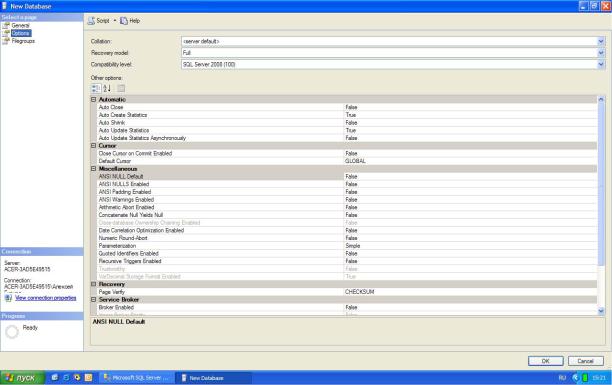Click the Script toolbar button
The height and width of the screenshot is (385, 612).
[x=99, y=21]
